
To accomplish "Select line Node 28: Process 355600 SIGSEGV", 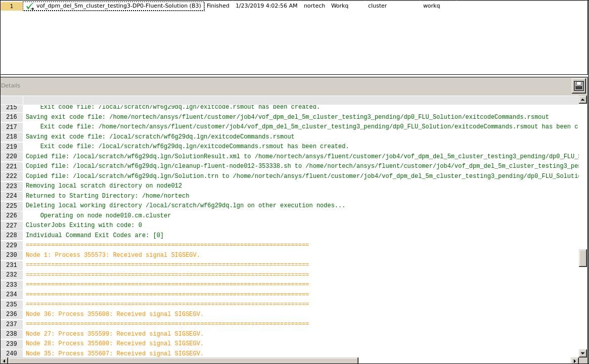I will point(115,343).
